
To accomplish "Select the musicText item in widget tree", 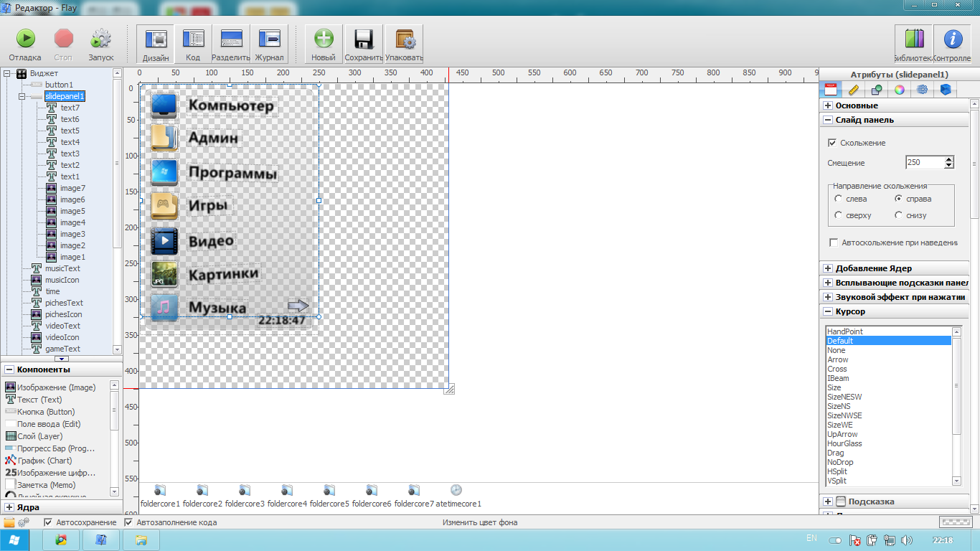I will 62,268.
